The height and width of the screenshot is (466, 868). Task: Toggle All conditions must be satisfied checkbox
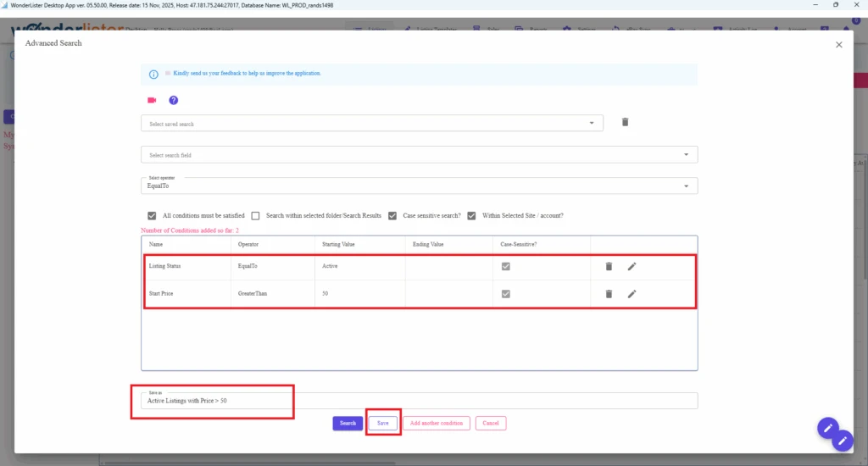152,215
